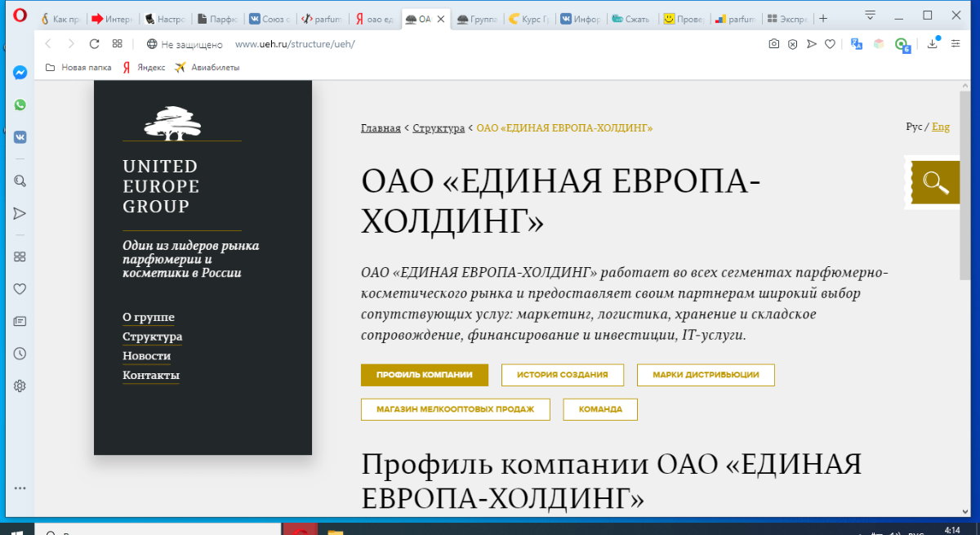This screenshot has width=980, height=535.
Task: Open Opera settings via the gear sidebar icon
Action: pos(20,385)
